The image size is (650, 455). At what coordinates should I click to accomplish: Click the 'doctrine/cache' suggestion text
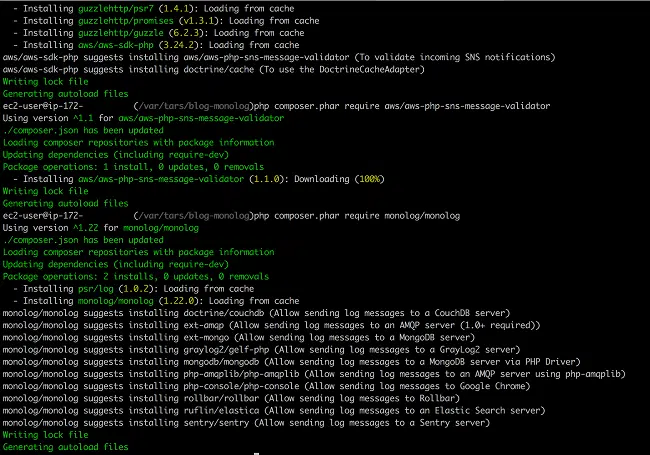(219, 69)
